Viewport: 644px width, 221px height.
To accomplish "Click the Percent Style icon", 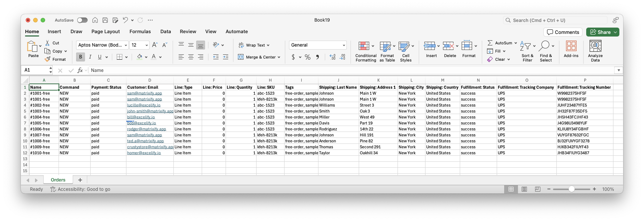I will point(308,57).
